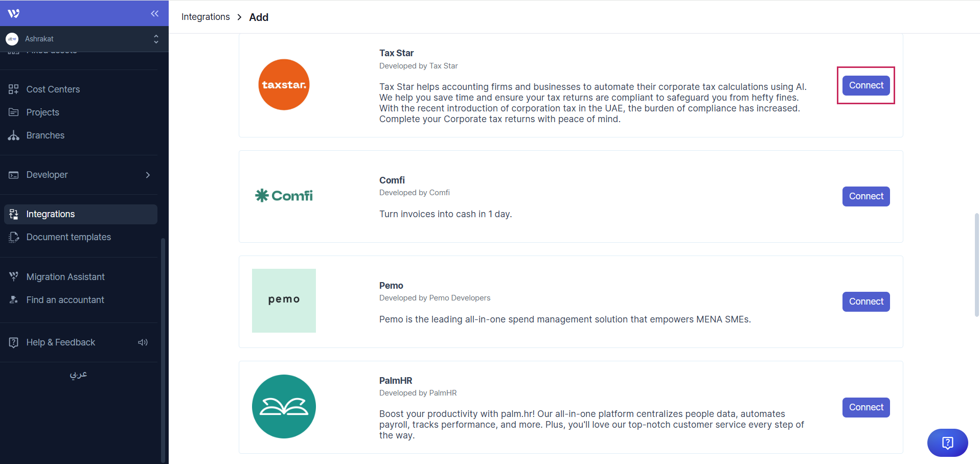
Task: Click the main page vertical scrollbar
Action: pos(976,265)
